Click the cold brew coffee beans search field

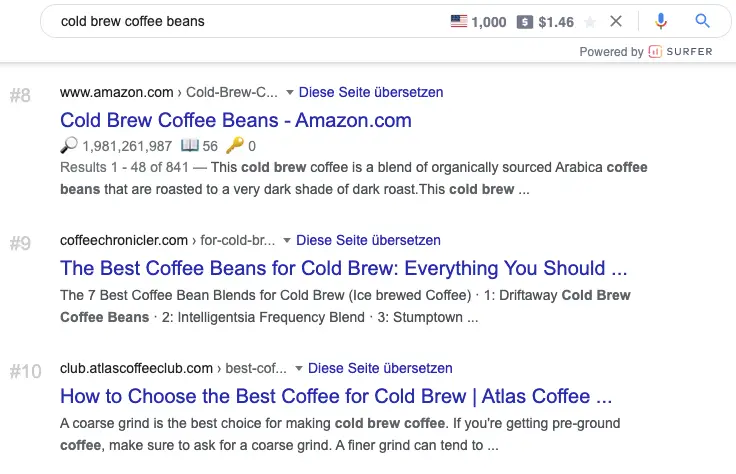click(249, 21)
